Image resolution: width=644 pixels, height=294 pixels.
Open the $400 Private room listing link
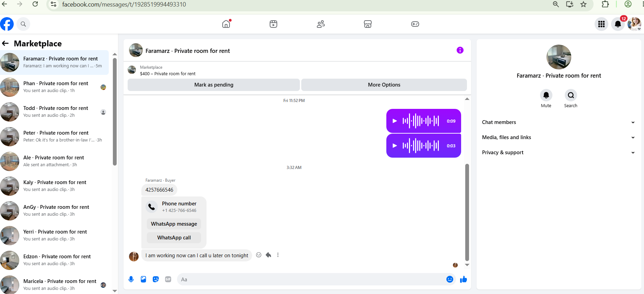(x=167, y=73)
